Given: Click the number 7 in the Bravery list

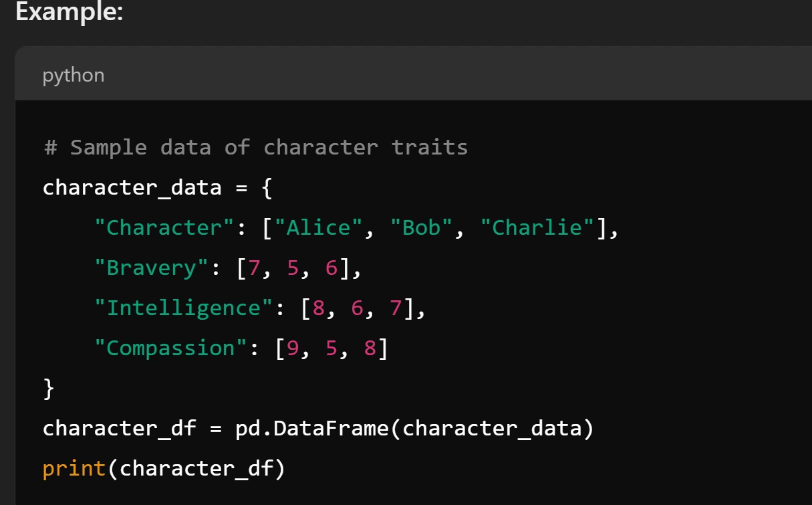Looking at the screenshot, I should click(254, 268).
